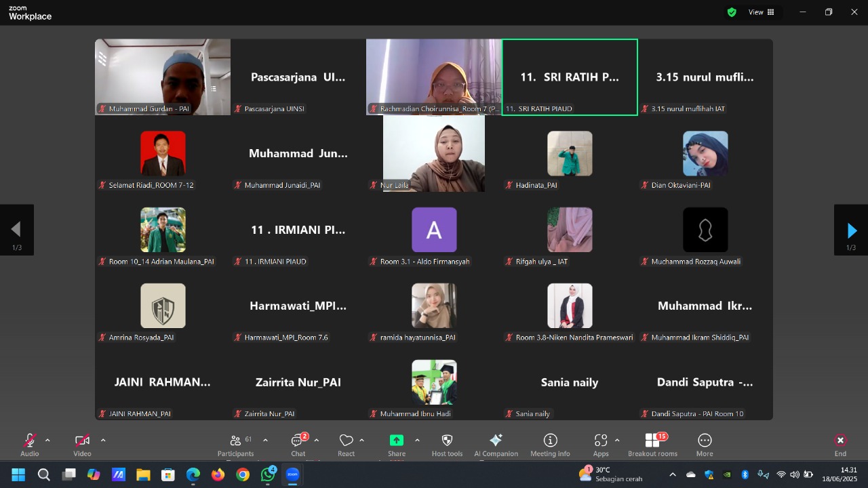The width and height of the screenshot is (868, 488).
Task: Open the React emoji picker
Action: [x=346, y=445]
